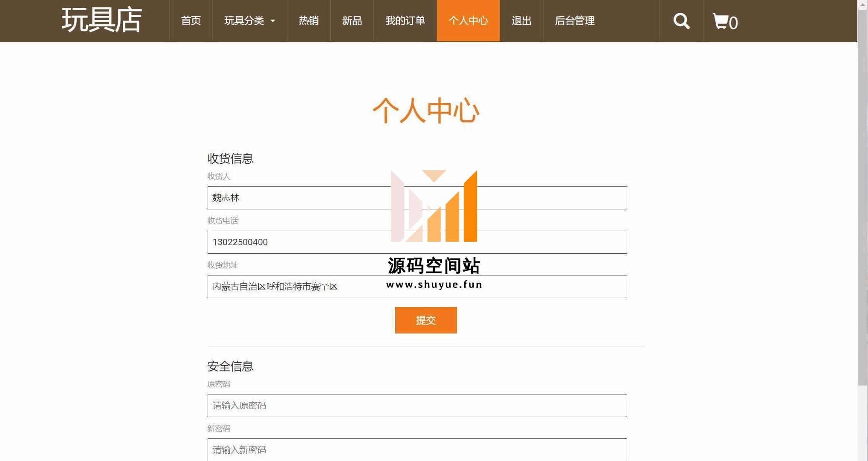Open 我的订单 in the navbar
The width and height of the screenshot is (868, 461).
(x=405, y=20)
